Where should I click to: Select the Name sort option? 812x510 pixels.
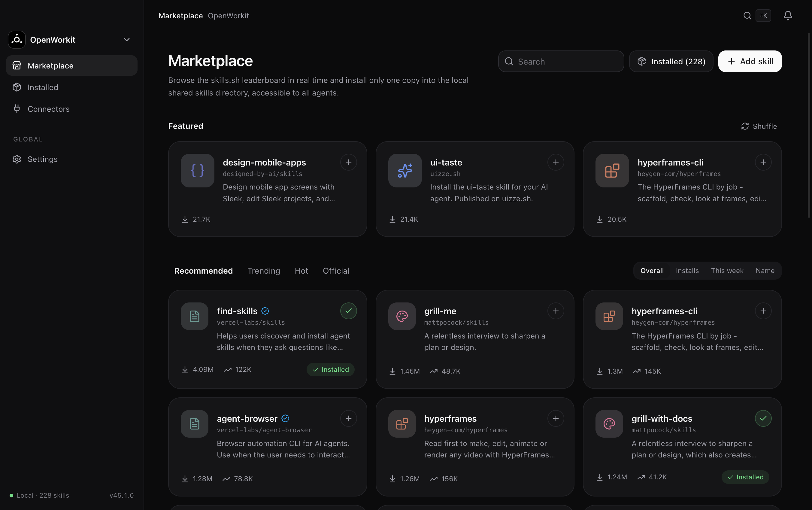tap(765, 271)
